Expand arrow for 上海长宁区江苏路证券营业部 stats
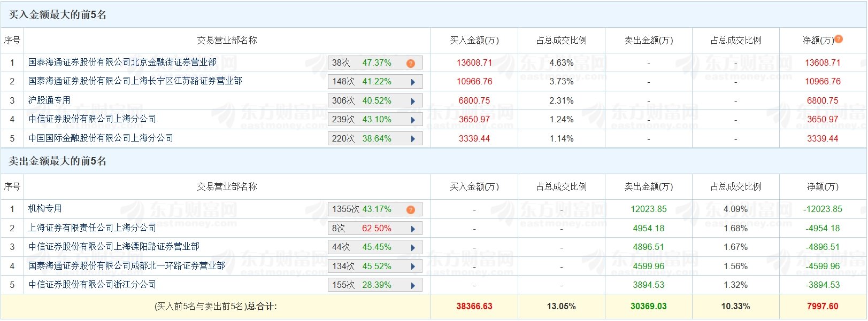This screenshot has height=321, width=868. tap(413, 82)
